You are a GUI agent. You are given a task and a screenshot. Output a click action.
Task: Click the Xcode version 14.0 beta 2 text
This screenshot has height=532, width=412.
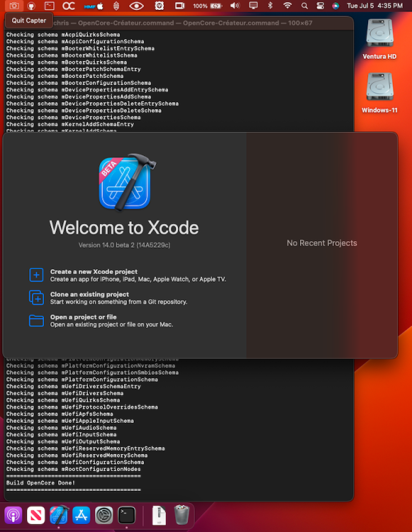(x=124, y=245)
